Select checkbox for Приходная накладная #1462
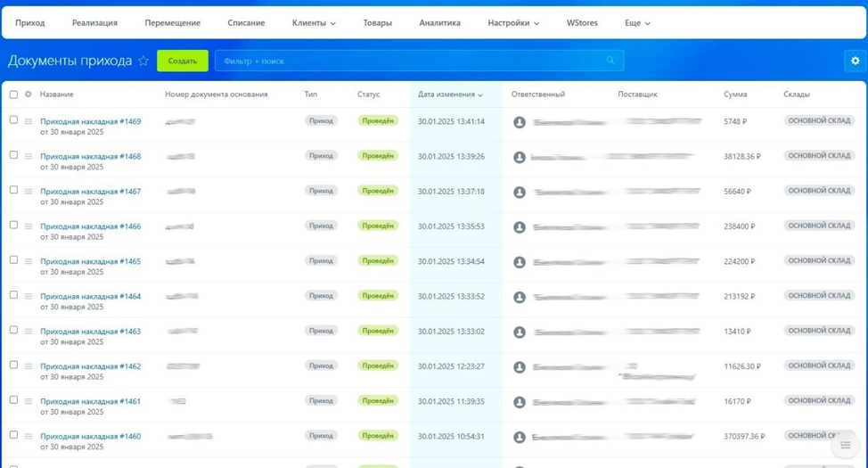 (x=13, y=365)
